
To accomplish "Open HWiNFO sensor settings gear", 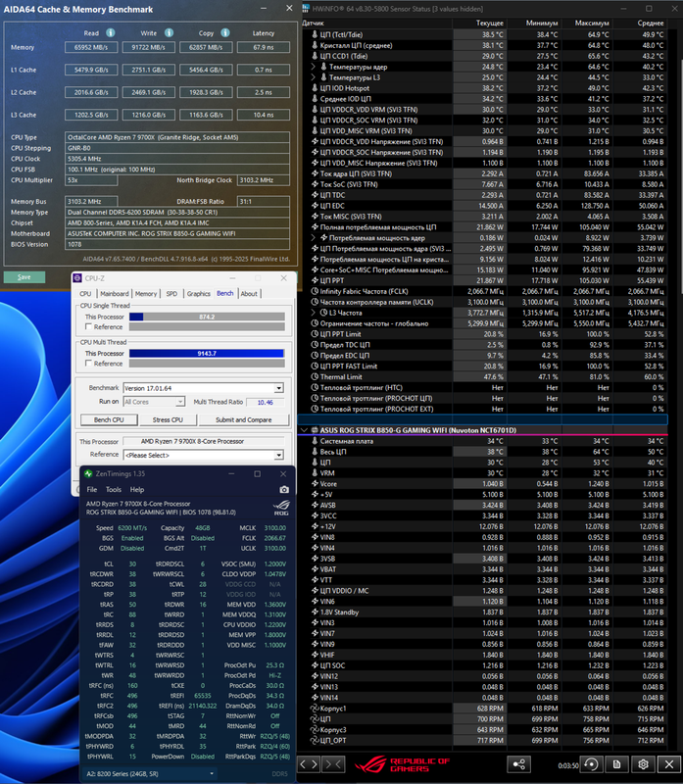I will 643,764.
